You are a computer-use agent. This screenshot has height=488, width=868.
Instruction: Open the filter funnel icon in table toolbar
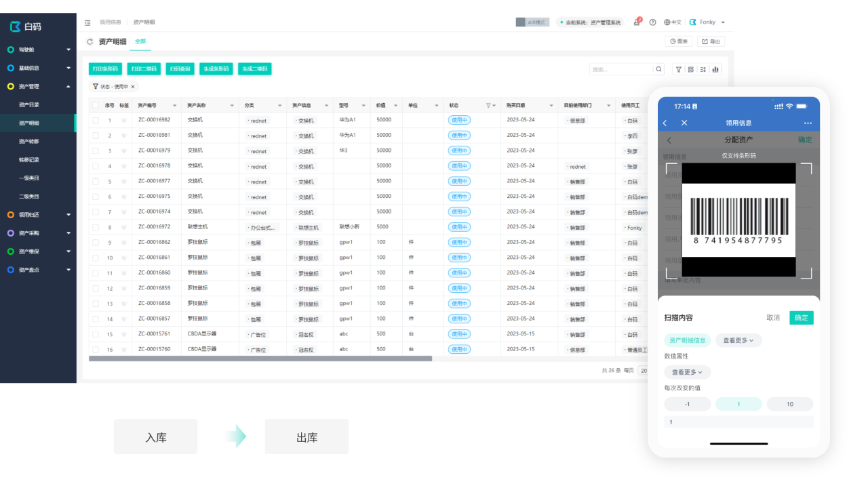[678, 69]
